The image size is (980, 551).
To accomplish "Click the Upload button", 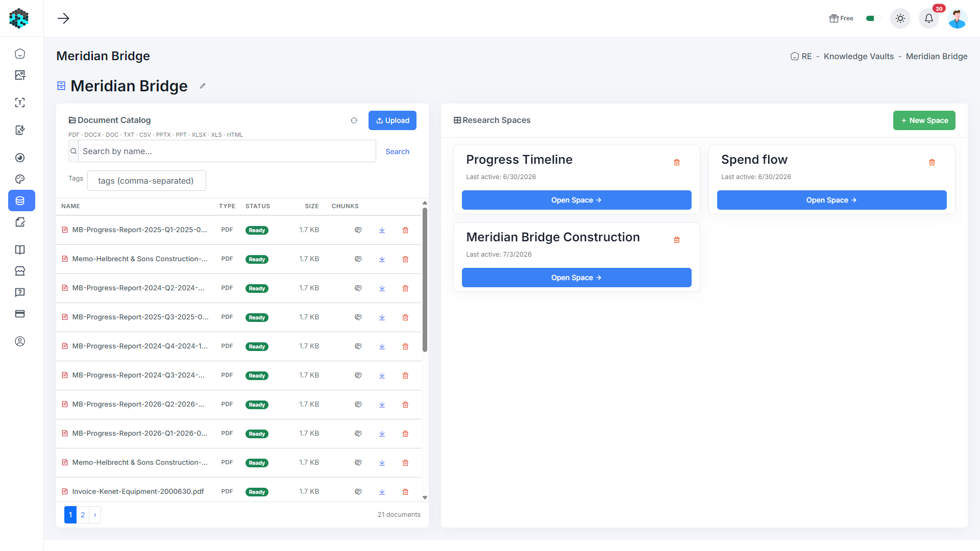I will point(393,120).
